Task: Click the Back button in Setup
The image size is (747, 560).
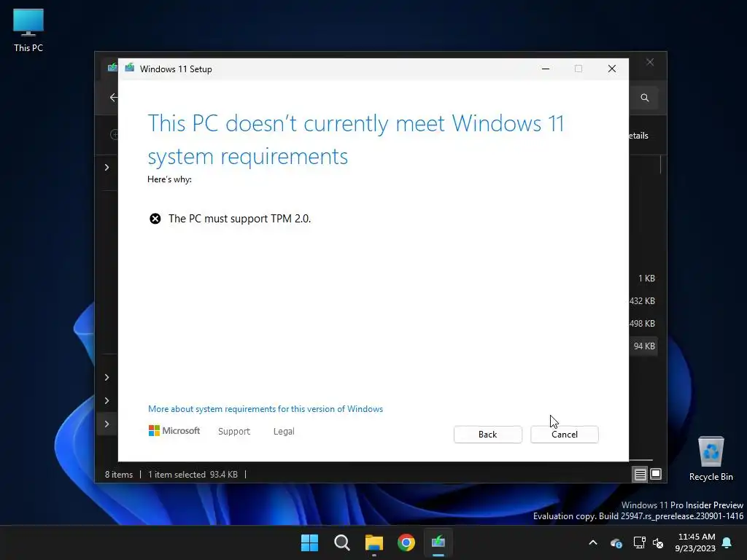Action: coord(488,435)
